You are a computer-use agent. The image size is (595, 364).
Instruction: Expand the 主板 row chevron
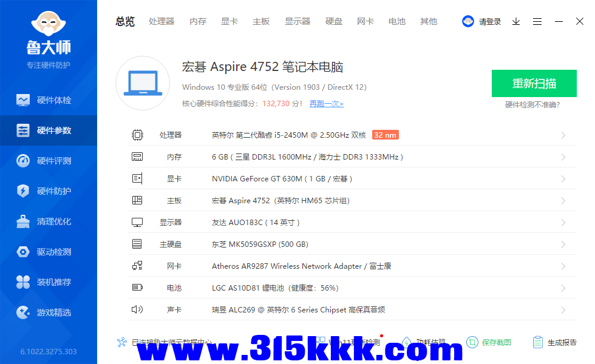tap(563, 201)
